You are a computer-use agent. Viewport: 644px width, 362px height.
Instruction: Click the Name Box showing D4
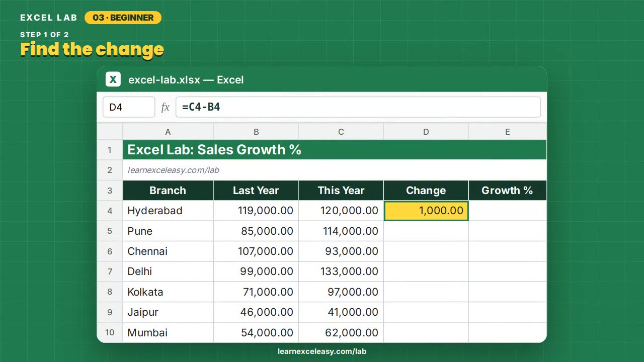(x=129, y=107)
